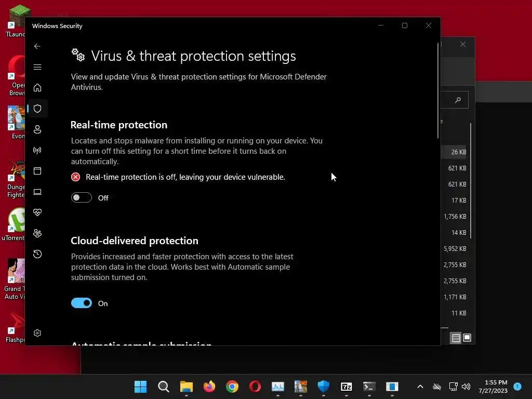This screenshot has width=532, height=399.
Task: Open App & browser control icon
Action: click(x=37, y=171)
